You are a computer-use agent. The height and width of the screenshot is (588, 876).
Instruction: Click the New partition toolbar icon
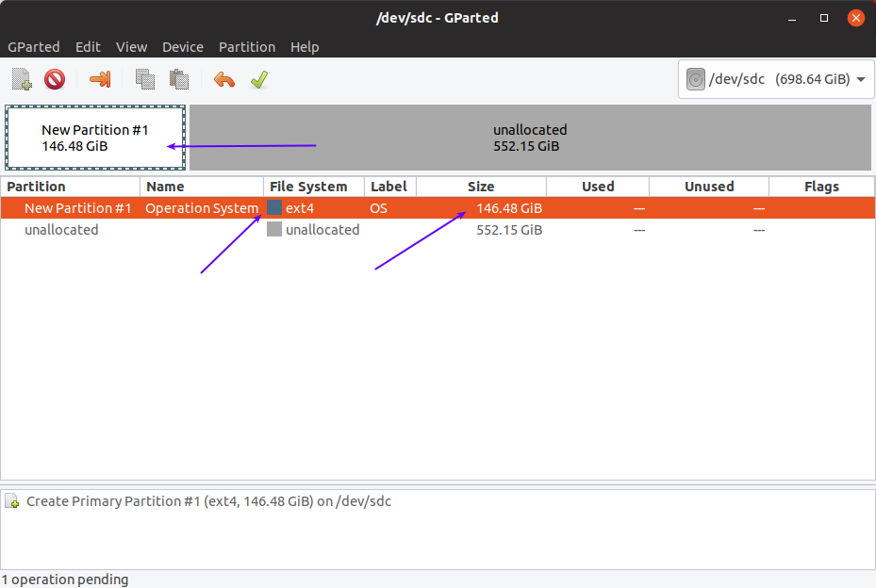pos(22,79)
